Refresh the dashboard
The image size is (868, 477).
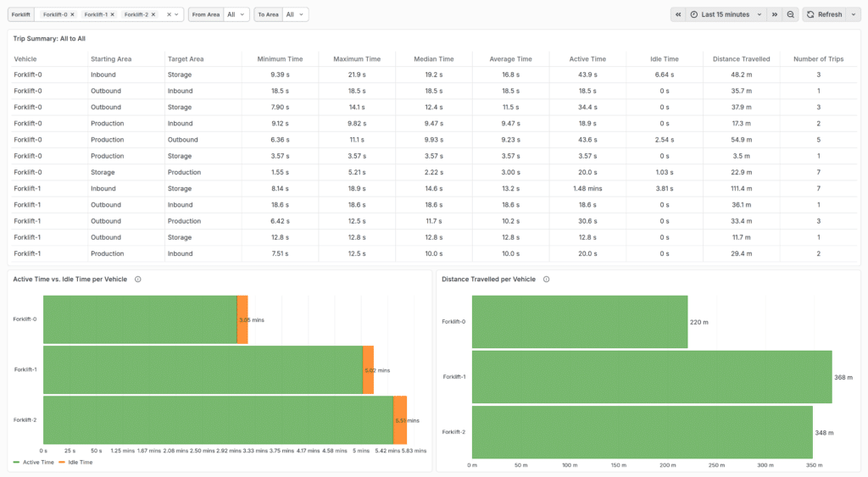point(824,14)
